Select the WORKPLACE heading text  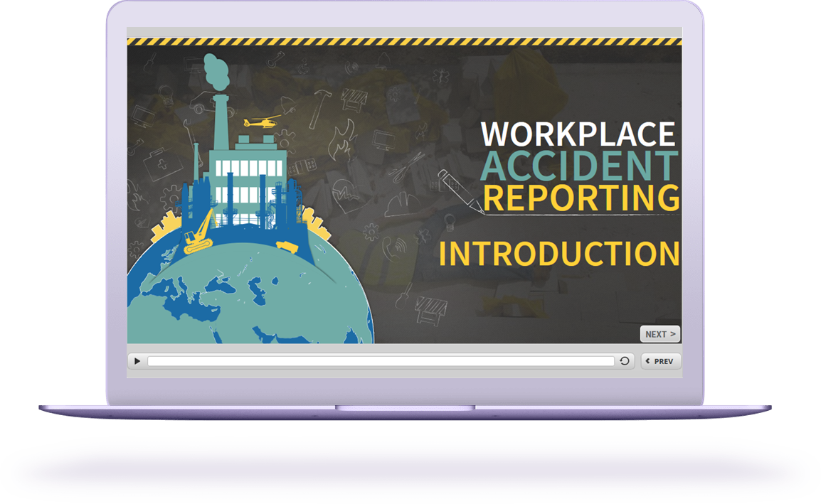[578, 132]
